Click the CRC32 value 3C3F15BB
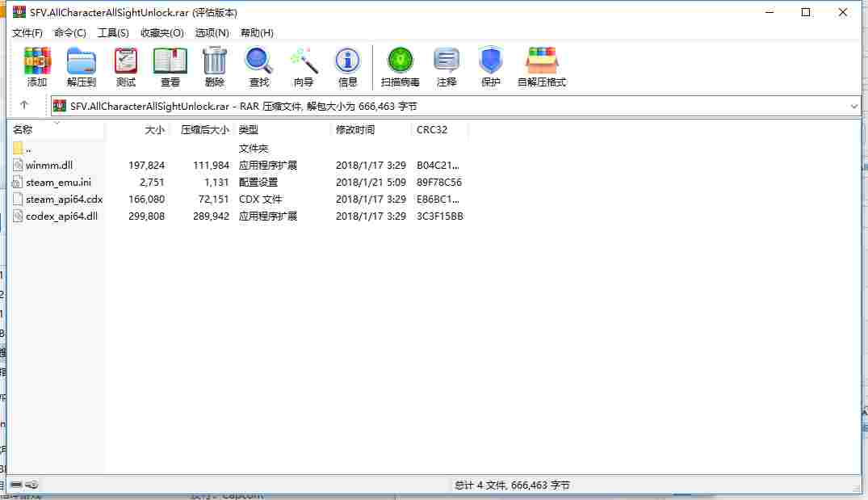 click(440, 216)
